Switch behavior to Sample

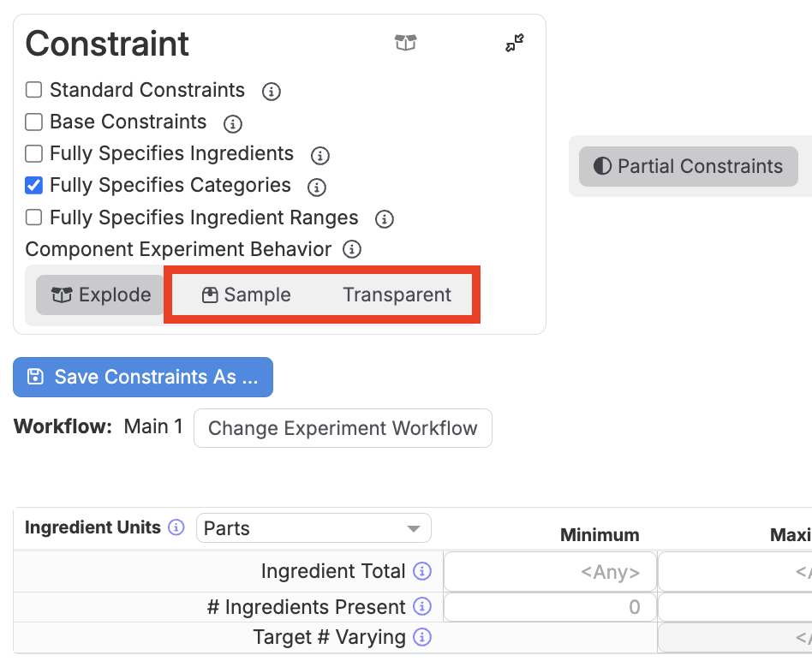click(x=247, y=295)
